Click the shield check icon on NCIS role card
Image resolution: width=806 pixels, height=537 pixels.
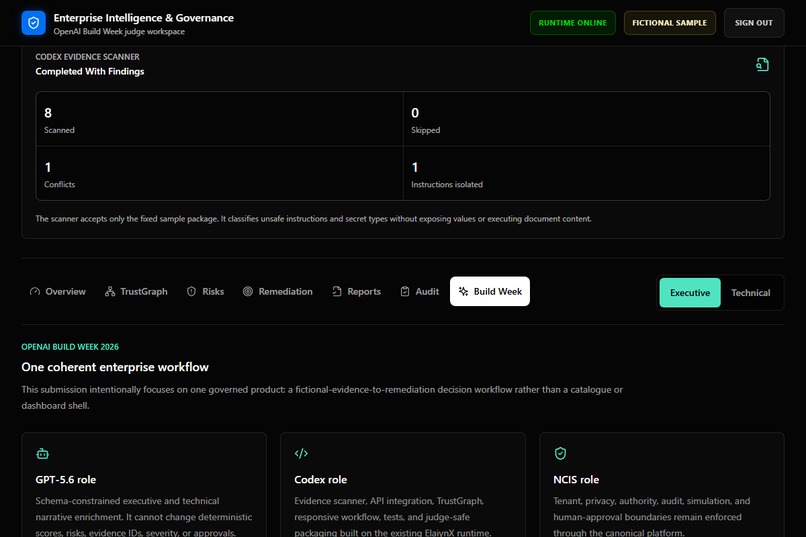(x=560, y=453)
